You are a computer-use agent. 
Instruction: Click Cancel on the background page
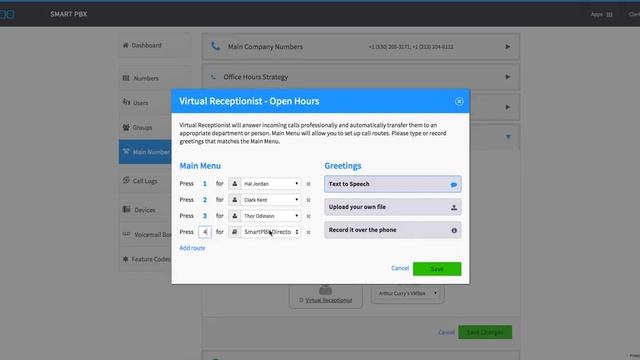[446, 332]
